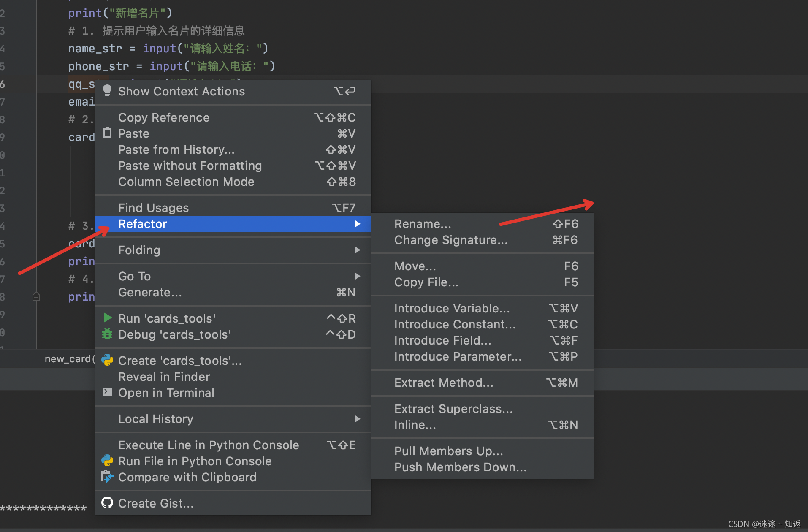Click the bug icon for Debug 'cards_tools'
Image resolution: width=808 pixels, height=532 pixels.
pyautogui.click(x=107, y=334)
